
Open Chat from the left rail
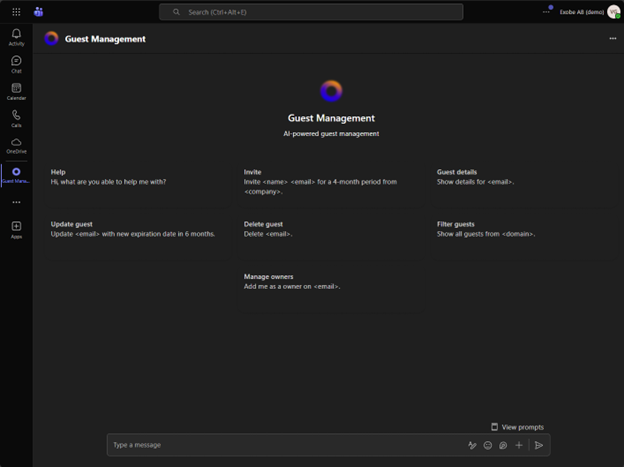(16, 64)
